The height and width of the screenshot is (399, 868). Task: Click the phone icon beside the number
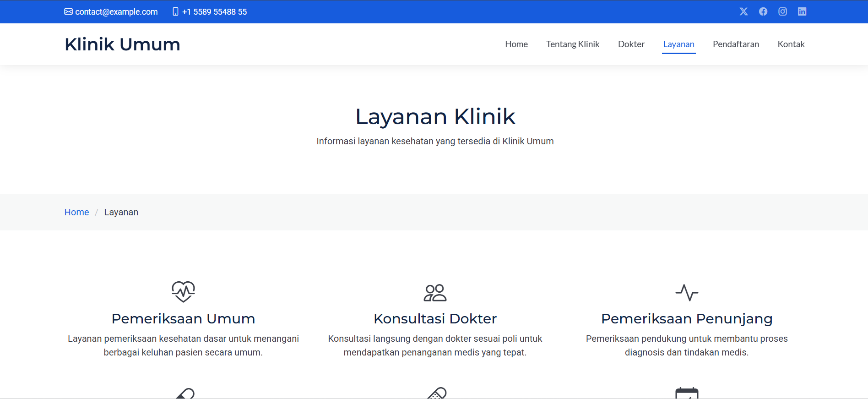(175, 11)
